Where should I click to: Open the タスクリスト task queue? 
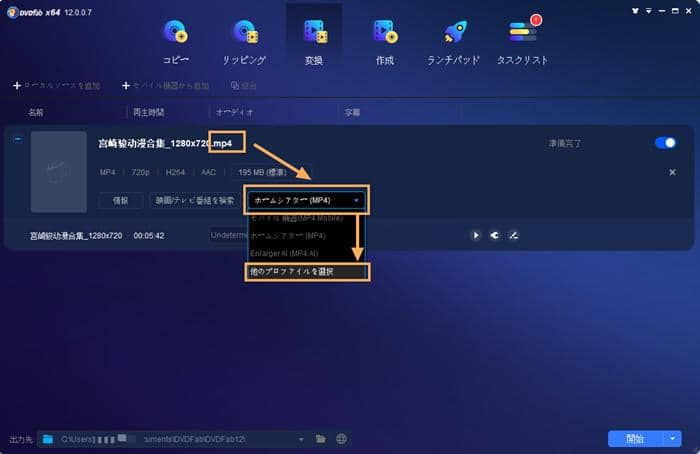point(522,42)
